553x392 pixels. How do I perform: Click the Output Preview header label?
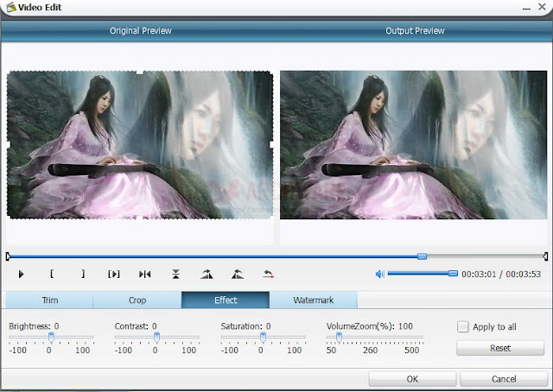pyautogui.click(x=415, y=31)
